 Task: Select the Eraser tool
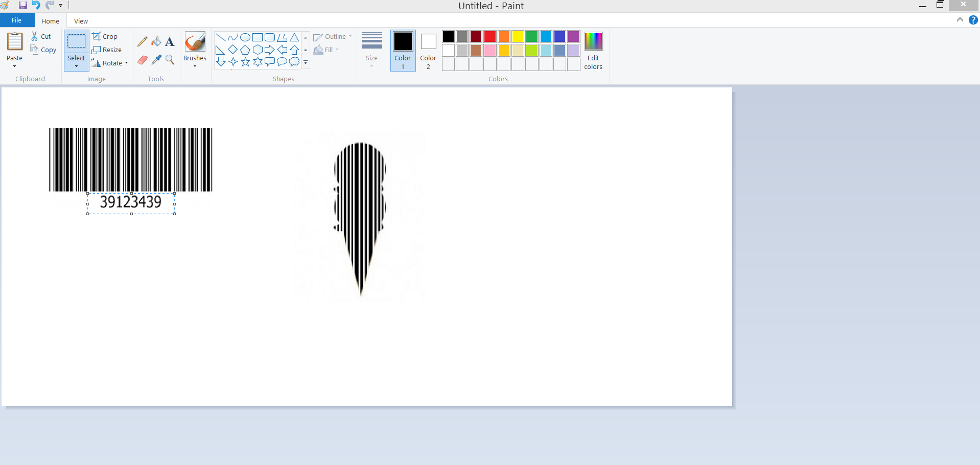pyautogui.click(x=143, y=60)
